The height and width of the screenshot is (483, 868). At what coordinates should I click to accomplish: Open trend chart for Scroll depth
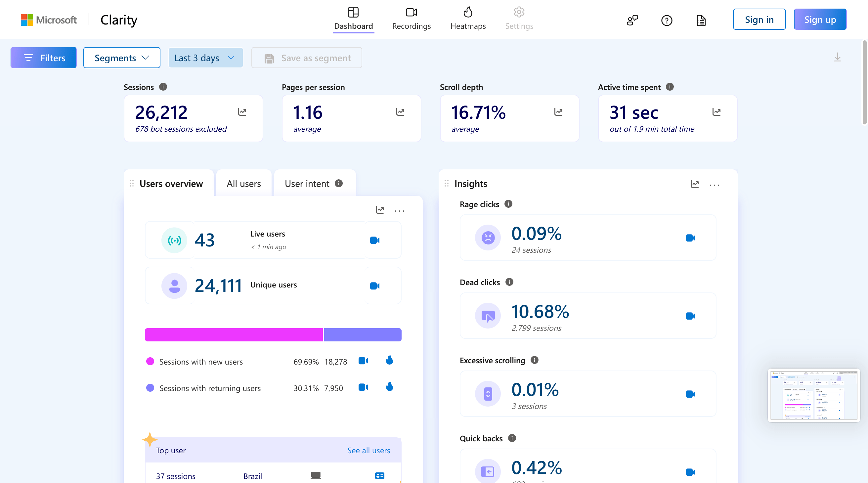click(558, 112)
